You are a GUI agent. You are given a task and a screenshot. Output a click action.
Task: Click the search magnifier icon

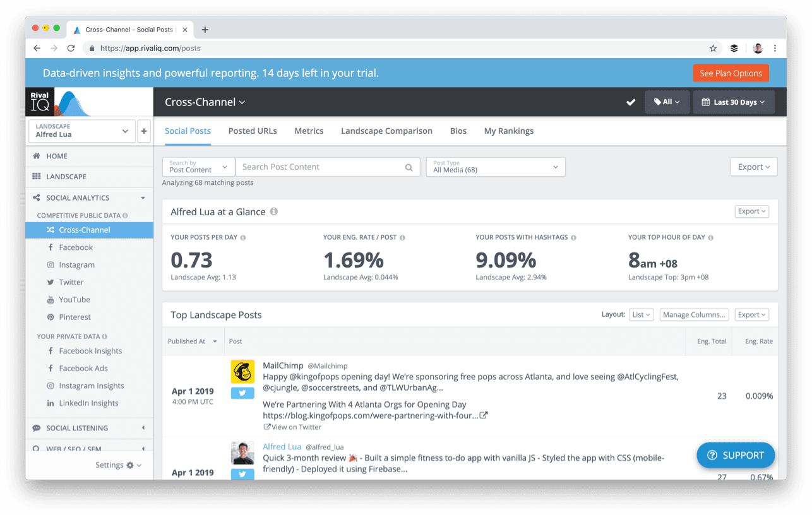click(x=409, y=167)
